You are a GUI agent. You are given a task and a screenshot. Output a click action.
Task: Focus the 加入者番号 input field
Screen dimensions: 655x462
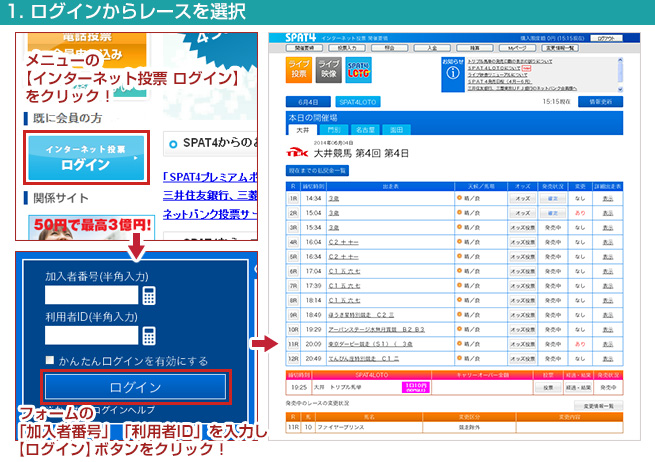click(91, 295)
